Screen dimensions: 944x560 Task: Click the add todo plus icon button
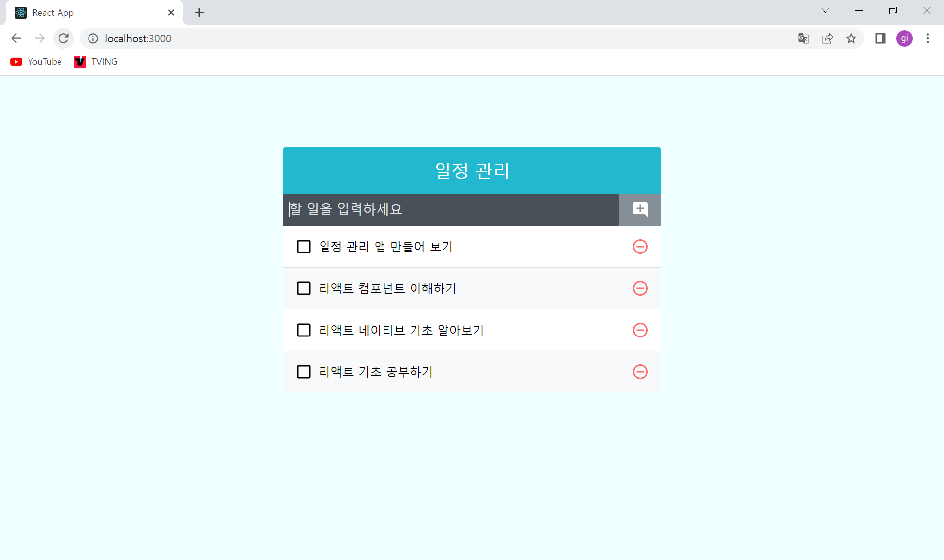[640, 210]
